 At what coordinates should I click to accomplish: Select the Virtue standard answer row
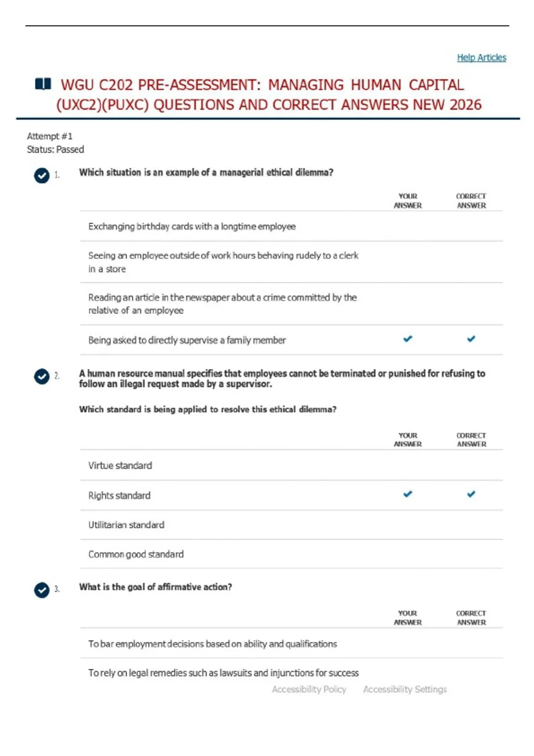[291, 465]
